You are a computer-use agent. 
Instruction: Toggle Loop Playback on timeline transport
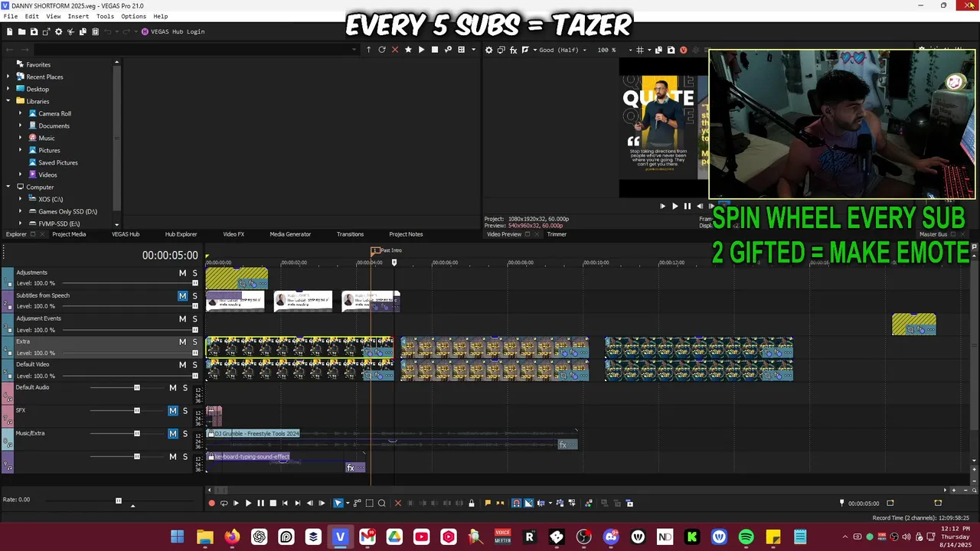224,503
